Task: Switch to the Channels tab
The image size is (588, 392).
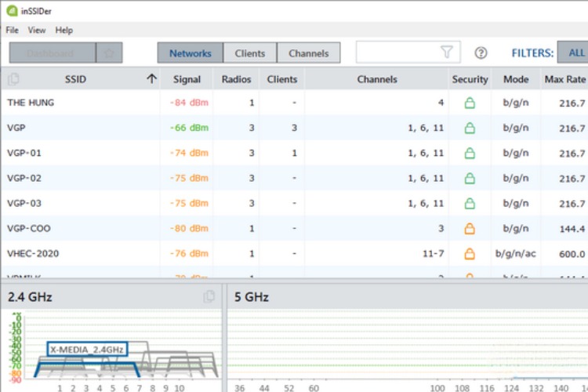Action: [309, 53]
